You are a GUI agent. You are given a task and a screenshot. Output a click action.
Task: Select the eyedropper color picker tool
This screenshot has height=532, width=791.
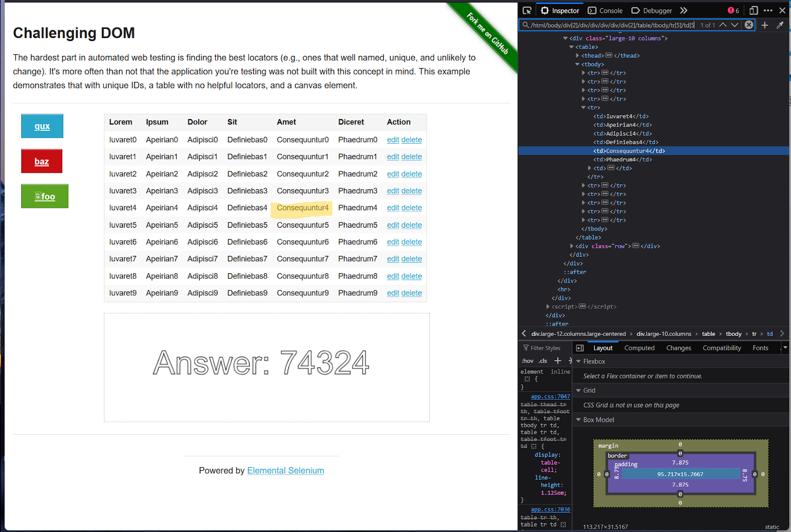pos(780,25)
